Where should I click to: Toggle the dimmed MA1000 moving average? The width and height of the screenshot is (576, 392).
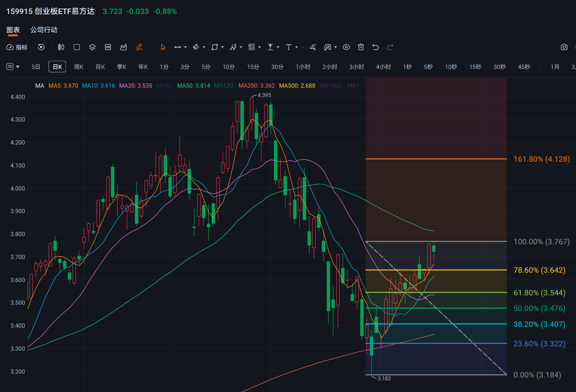pos(331,86)
